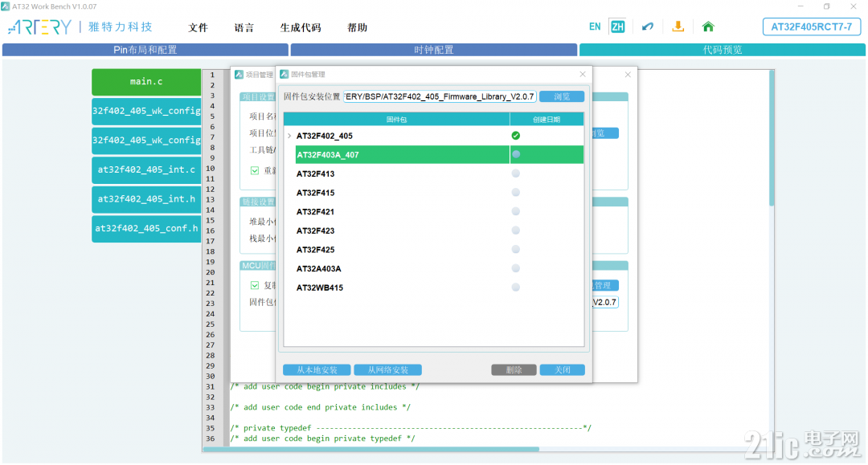This screenshot has height=465, width=868.
Task: Click status dot for AT32F423
Action: point(516,230)
